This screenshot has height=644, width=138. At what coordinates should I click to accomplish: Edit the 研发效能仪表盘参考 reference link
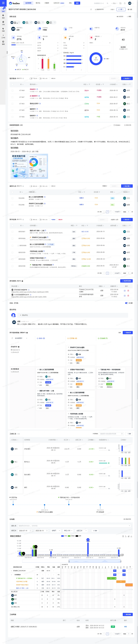[x=125, y=291]
